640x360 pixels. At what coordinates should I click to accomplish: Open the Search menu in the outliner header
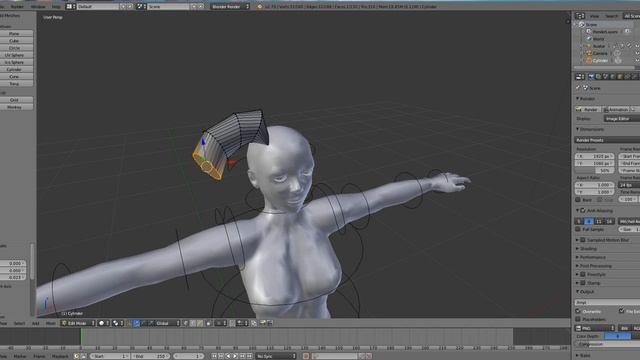click(x=611, y=16)
